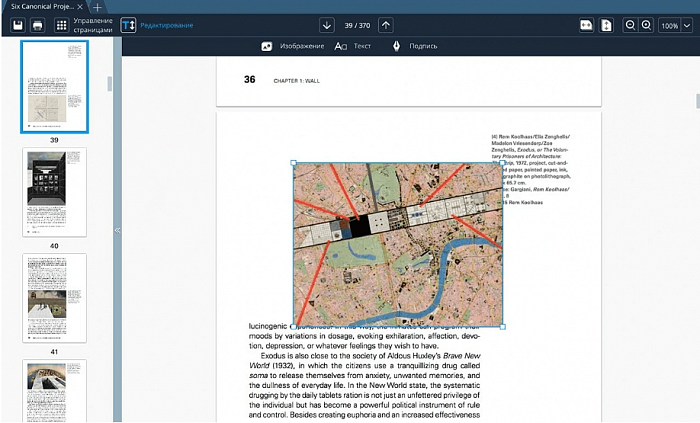Click the Print icon

tap(37, 24)
